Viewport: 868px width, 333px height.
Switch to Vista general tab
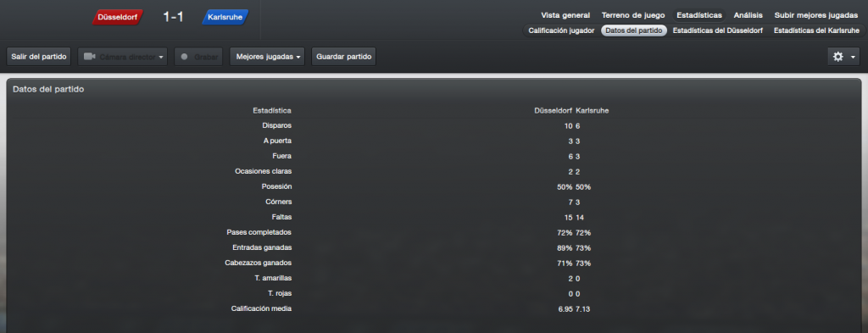tap(565, 15)
